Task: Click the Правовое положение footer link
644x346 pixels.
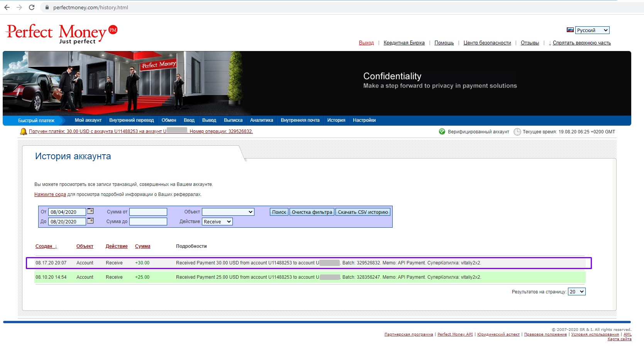Action: tap(545, 334)
